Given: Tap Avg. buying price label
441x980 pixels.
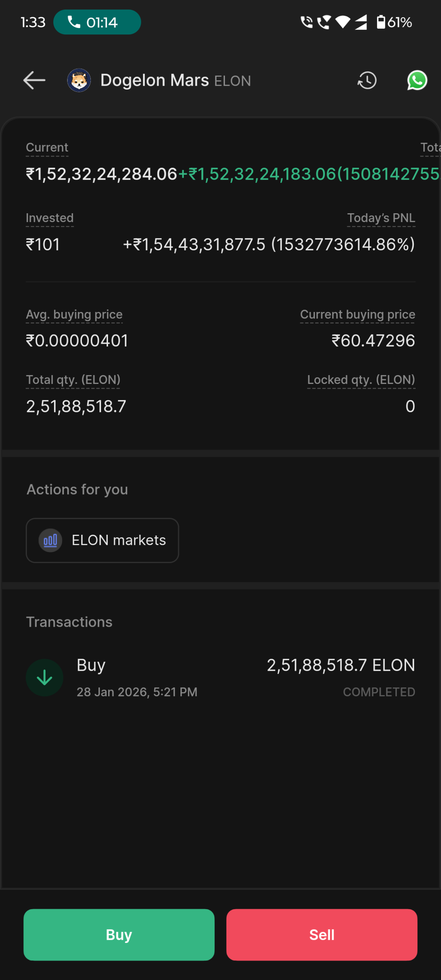Looking at the screenshot, I should (74, 314).
